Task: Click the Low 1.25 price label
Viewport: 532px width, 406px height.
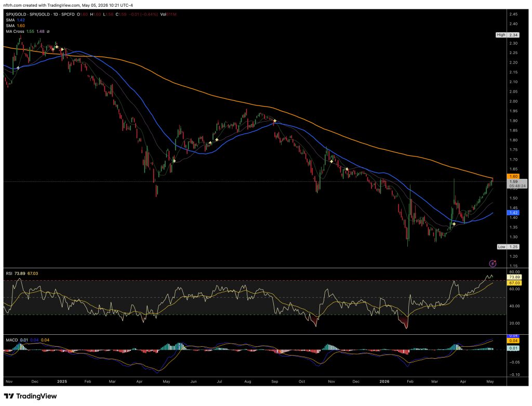Action: (x=508, y=247)
